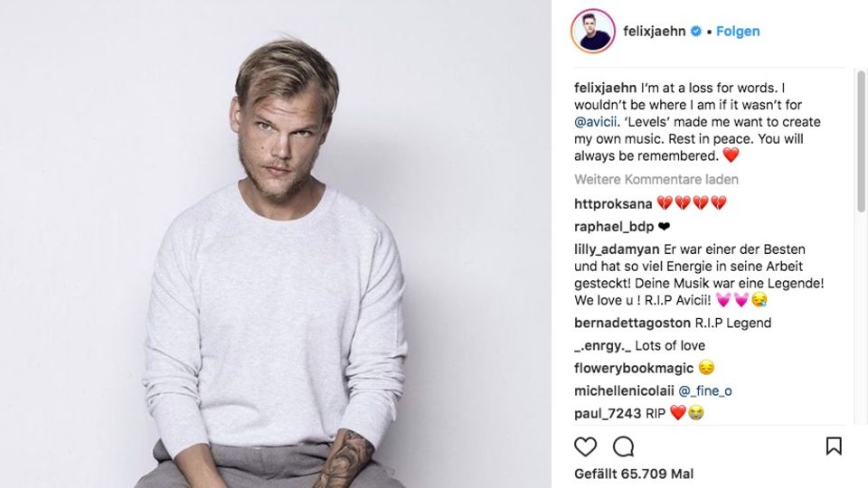Open commenter httproksana's profile
Screen dimensions: 868x488
click(613, 204)
